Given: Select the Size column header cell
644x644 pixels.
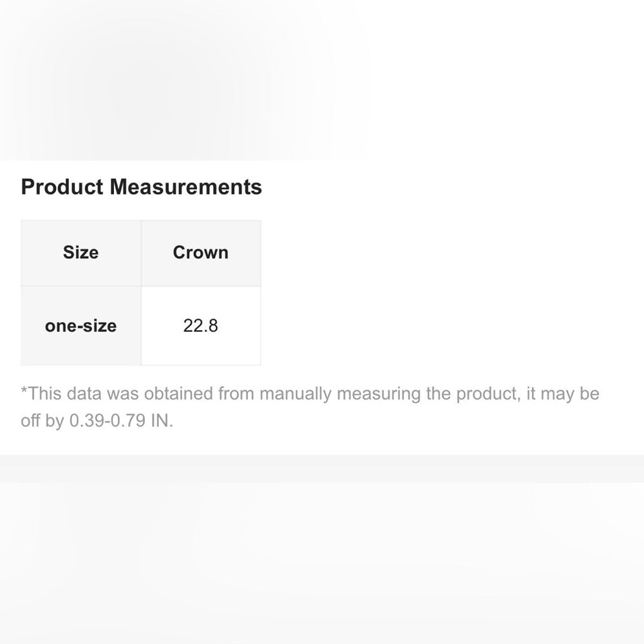Looking at the screenshot, I should pyautogui.click(x=81, y=252).
